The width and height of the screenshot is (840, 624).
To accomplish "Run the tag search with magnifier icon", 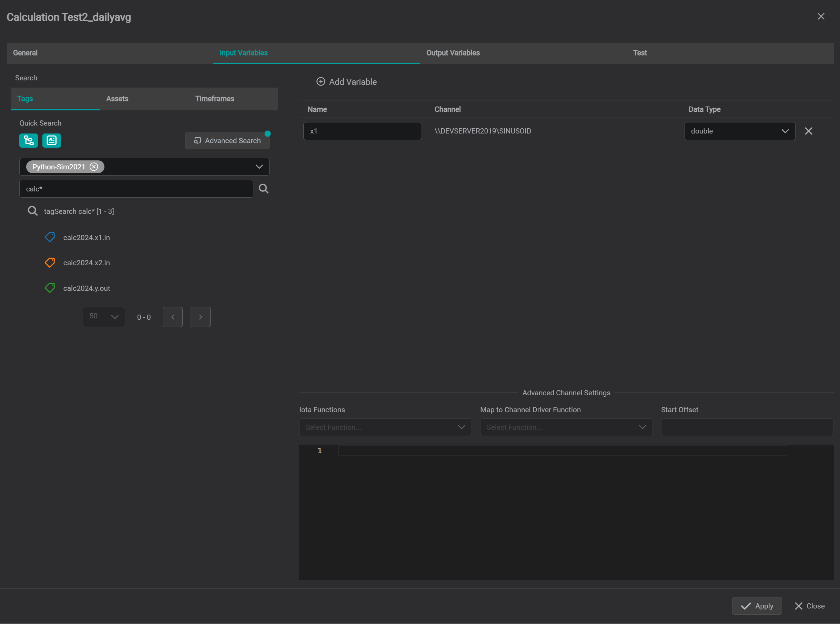I will [x=263, y=188].
